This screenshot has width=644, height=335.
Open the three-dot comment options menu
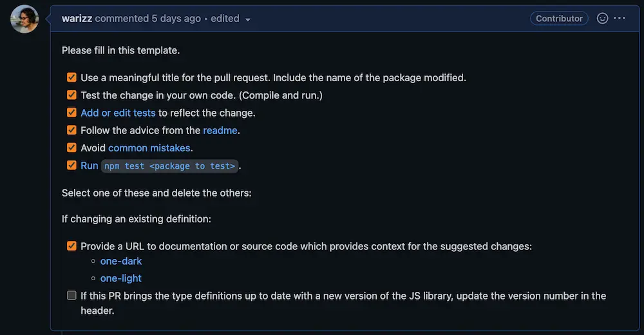coord(620,18)
